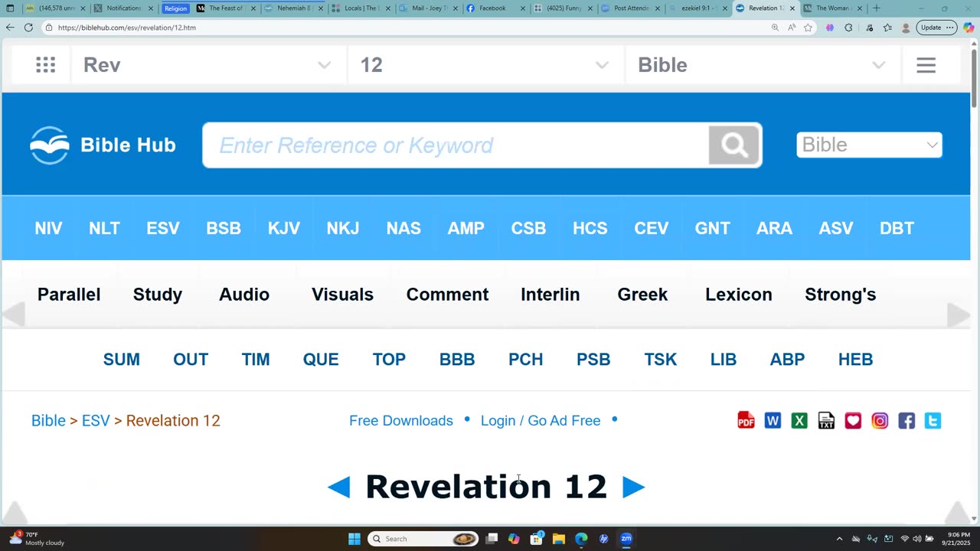Open the Lexicon view
980x551 pixels.
(739, 295)
